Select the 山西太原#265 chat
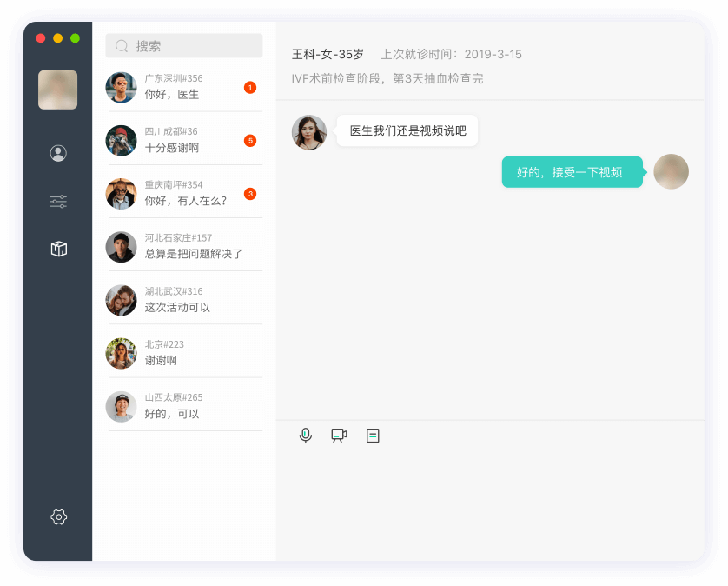The width and height of the screenshot is (728, 586). pyautogui.click(x=183, y=406)
